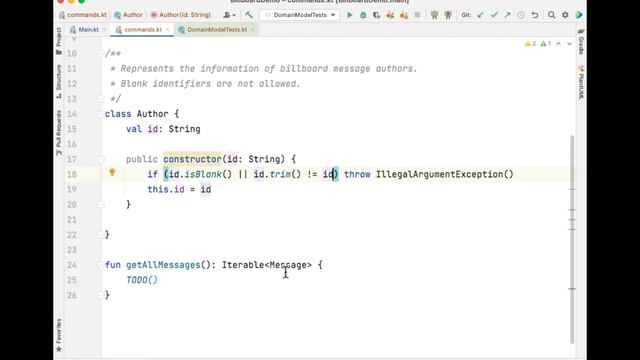Click comment 'Blank identifiers are not allowed.'

point(210,84)
